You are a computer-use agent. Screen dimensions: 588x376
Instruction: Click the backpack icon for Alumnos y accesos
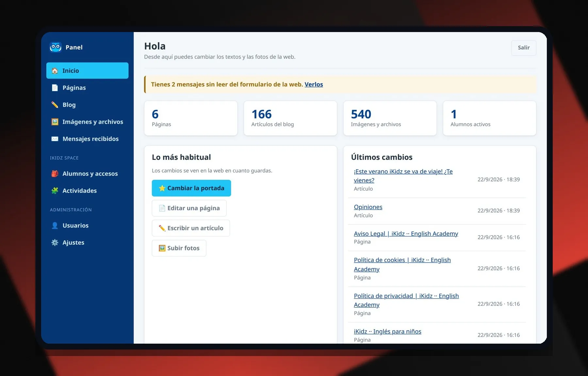(55, 174)
